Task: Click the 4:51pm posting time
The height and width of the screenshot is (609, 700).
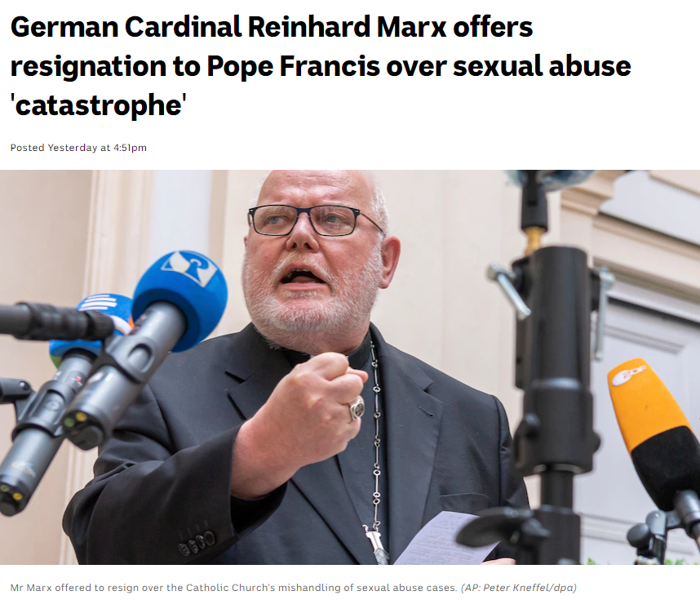Action: (130, 148)
